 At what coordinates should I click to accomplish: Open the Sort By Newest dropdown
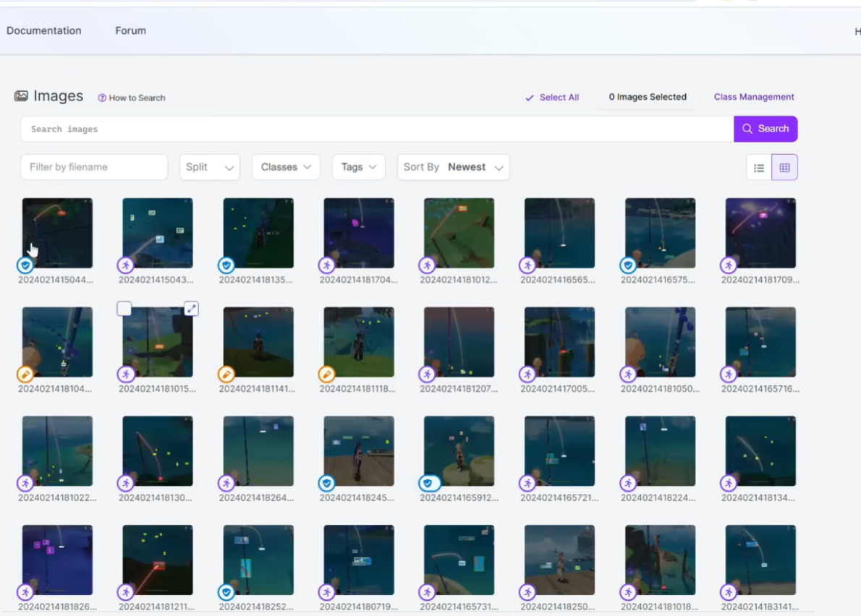454,167
